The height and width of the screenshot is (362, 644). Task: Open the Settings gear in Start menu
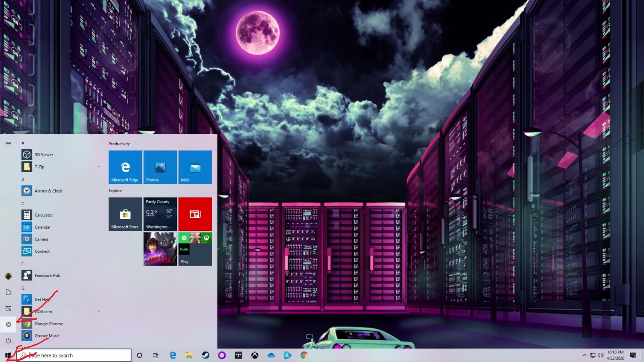8,324
